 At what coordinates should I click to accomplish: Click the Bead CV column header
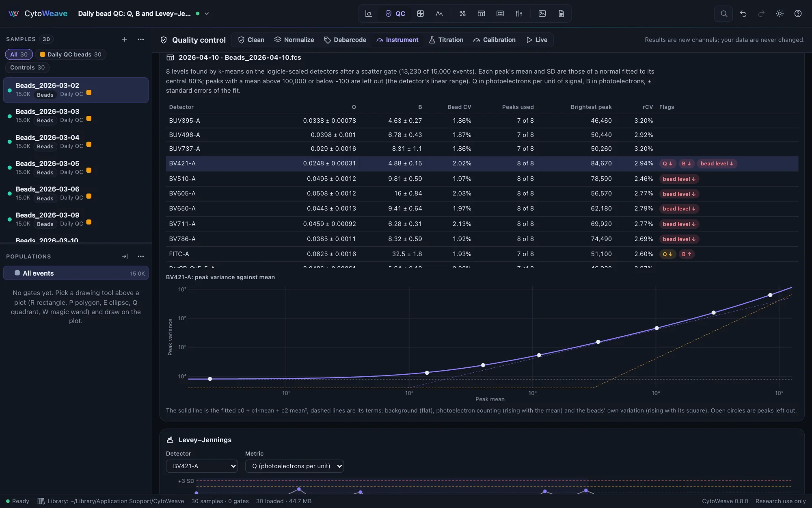point(459,107)
